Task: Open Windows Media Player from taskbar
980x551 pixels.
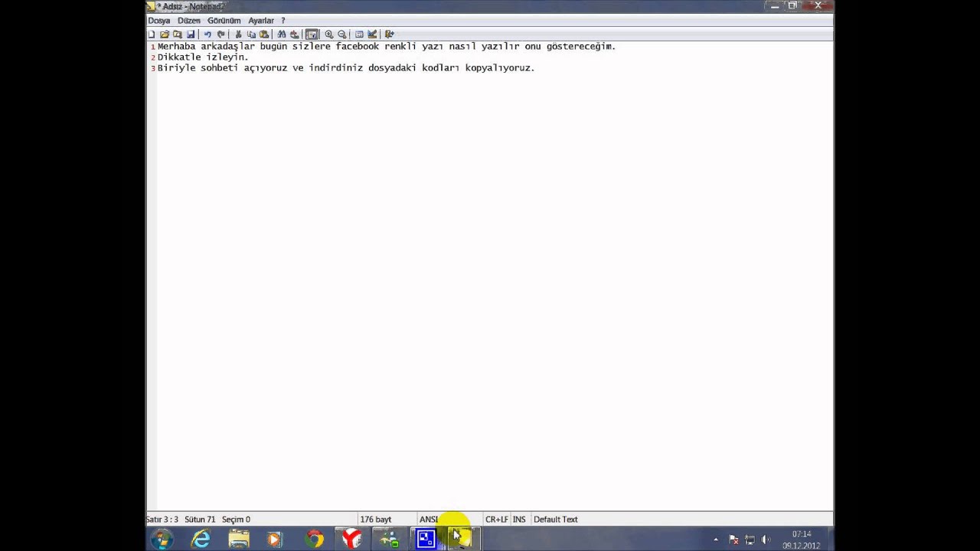Action: (275, 539)
